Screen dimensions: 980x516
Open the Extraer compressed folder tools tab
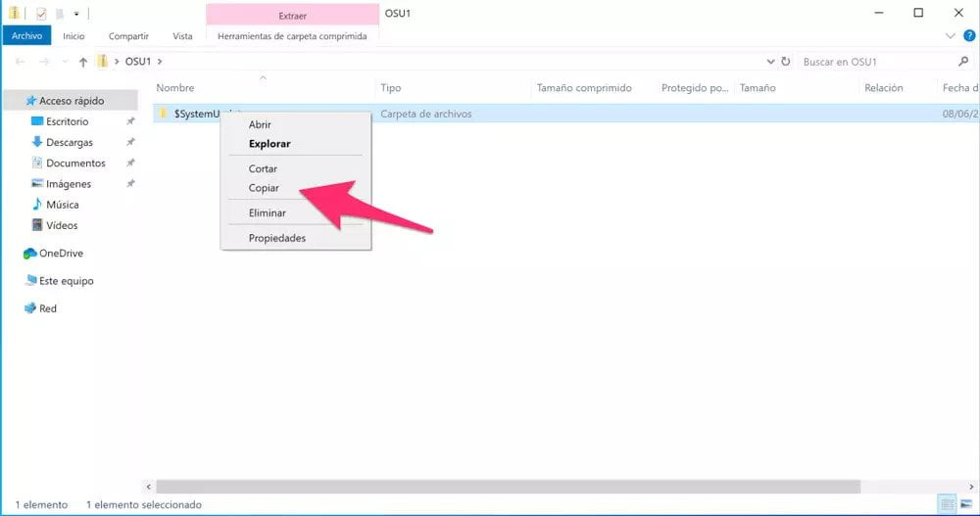click(x=292, y=17)
